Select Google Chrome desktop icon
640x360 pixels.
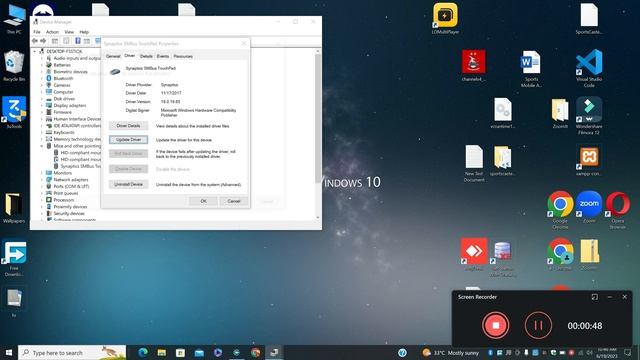coord(560,210)
